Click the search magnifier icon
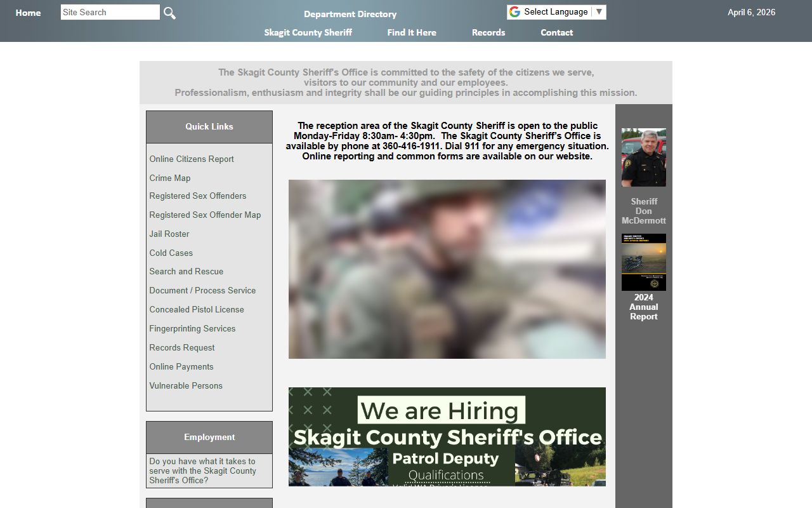The image size is (812, 508). click(x=169, y=13)
